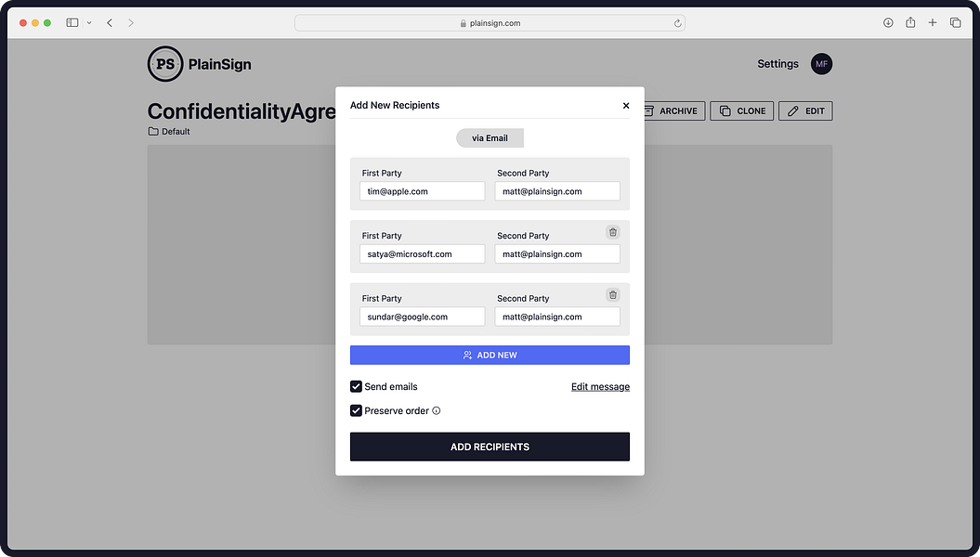Open Settings in the header
This screenshot has height=557, width=980.
click(x=778, y=64)
